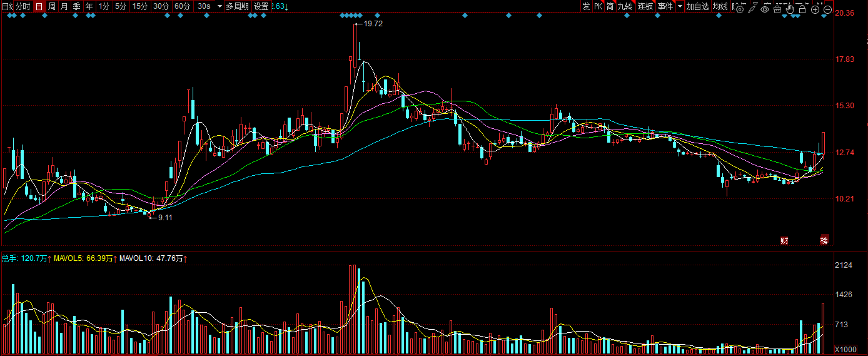Toggle the eye visibility icon
The image size is (868, 356).
[x=765, y=9]
